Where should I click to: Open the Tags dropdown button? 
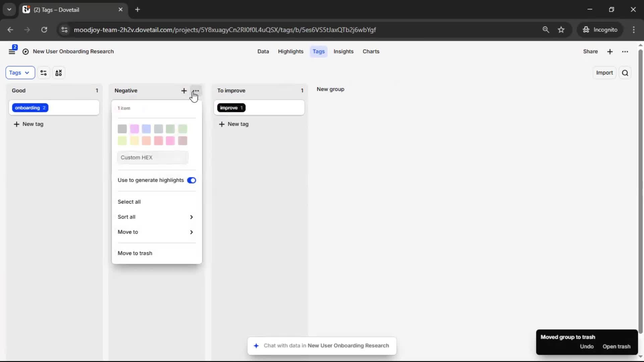click(x=20, y=73)
